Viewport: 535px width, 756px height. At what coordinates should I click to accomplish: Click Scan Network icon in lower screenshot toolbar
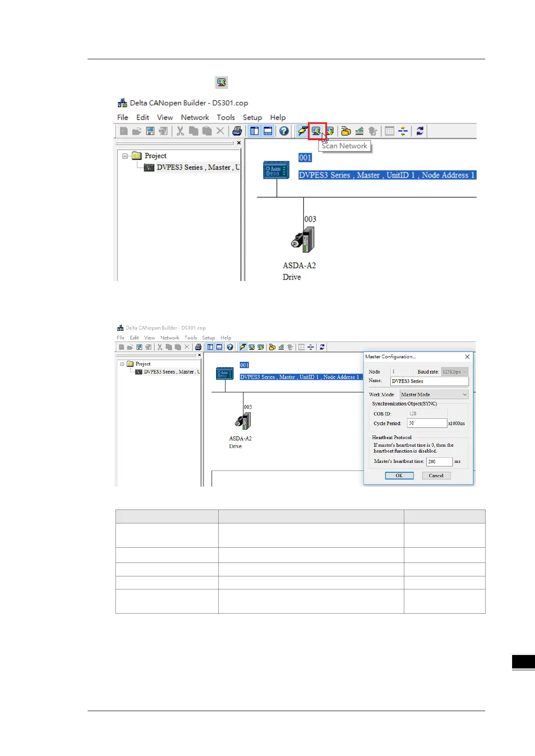252,347
